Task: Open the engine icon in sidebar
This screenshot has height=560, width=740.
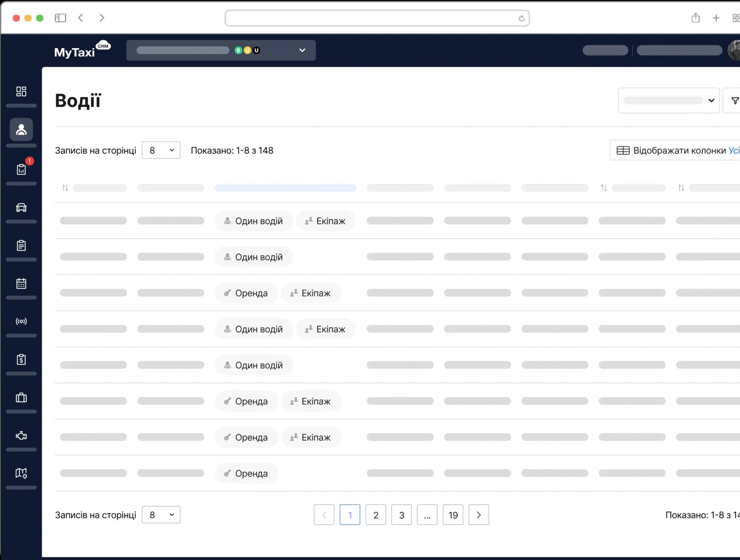Action: (21, 436)
